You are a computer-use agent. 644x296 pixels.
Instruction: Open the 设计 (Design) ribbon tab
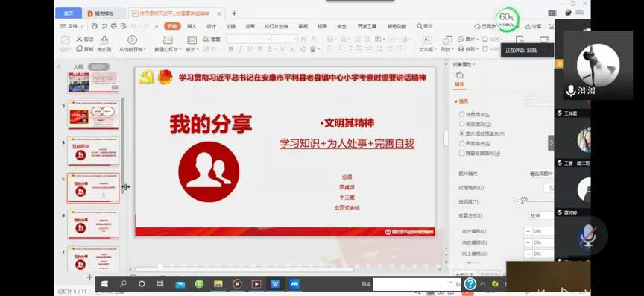(211, 26)
